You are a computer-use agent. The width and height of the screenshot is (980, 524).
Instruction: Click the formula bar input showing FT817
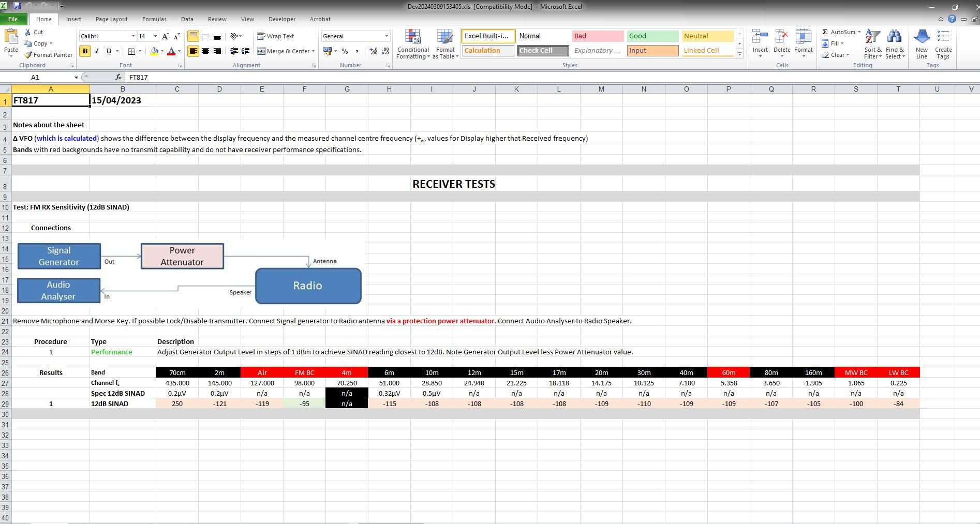(x=551, y=77)
